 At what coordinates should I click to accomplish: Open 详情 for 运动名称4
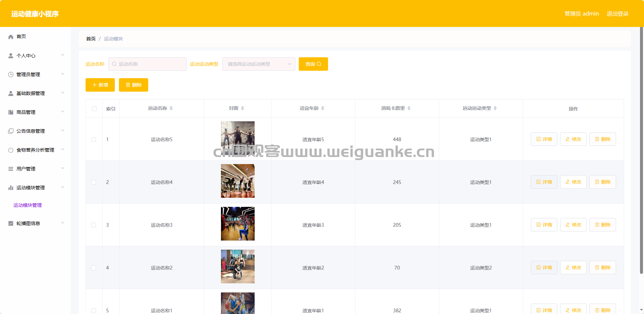[x=544, y=182]
